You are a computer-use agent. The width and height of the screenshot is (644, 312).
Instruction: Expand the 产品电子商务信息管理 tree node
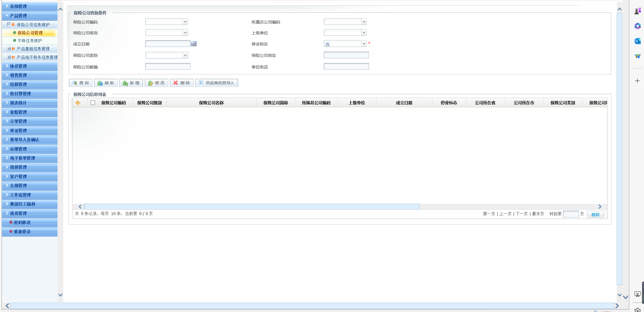pos(9,57)
